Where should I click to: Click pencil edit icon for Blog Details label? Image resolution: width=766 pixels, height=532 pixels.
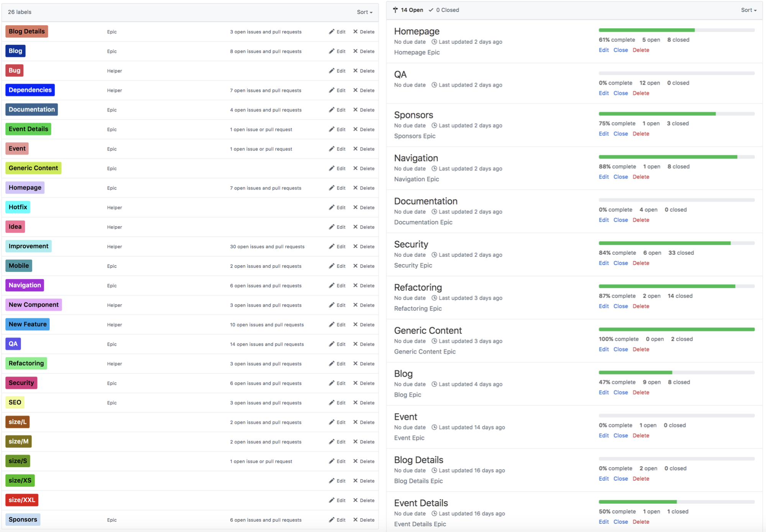pos(331,32)
